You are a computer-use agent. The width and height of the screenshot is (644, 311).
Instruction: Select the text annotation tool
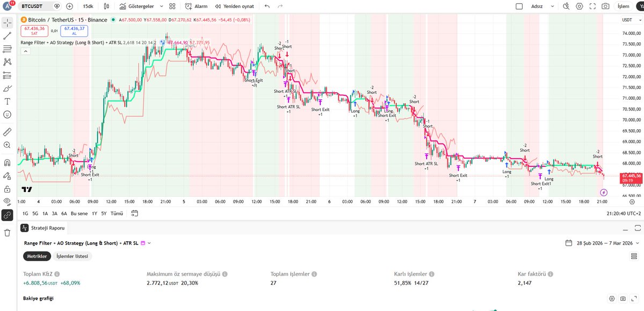coord(8,101)
